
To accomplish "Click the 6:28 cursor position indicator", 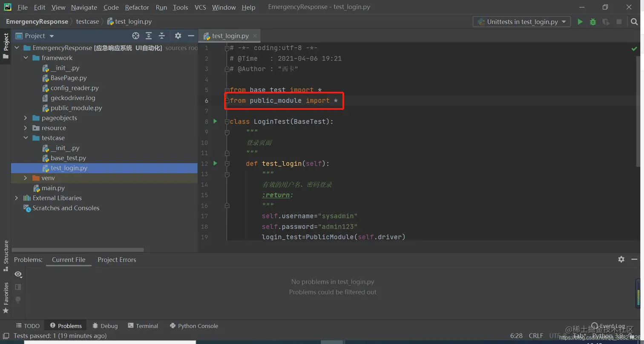I will [516, 336].
